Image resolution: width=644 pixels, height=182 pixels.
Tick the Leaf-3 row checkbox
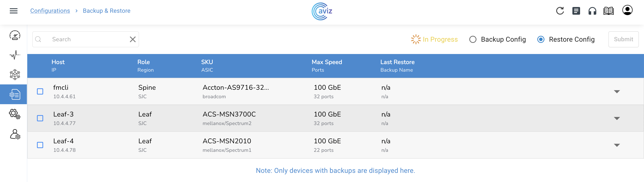pos(40,118)
